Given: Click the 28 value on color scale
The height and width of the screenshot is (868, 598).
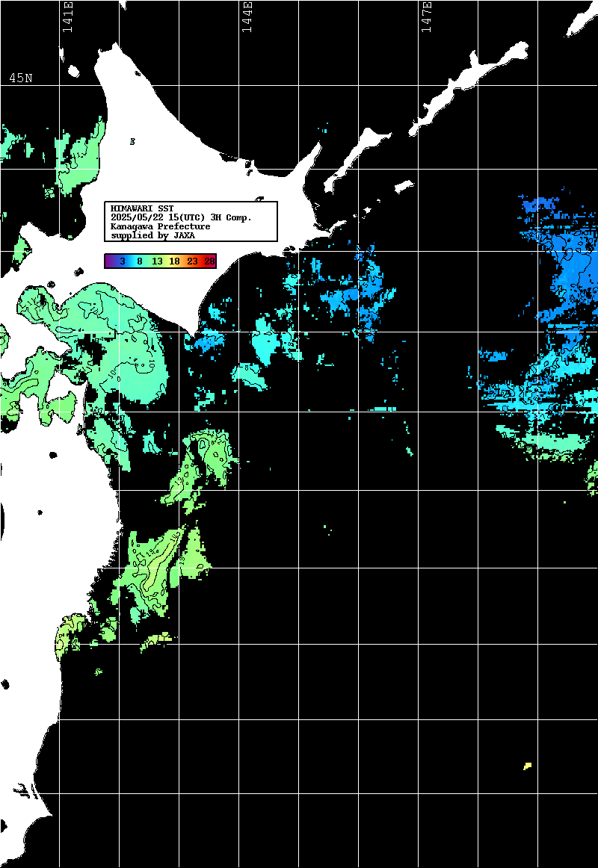Looking at the screenshot, I should [209, 261].
